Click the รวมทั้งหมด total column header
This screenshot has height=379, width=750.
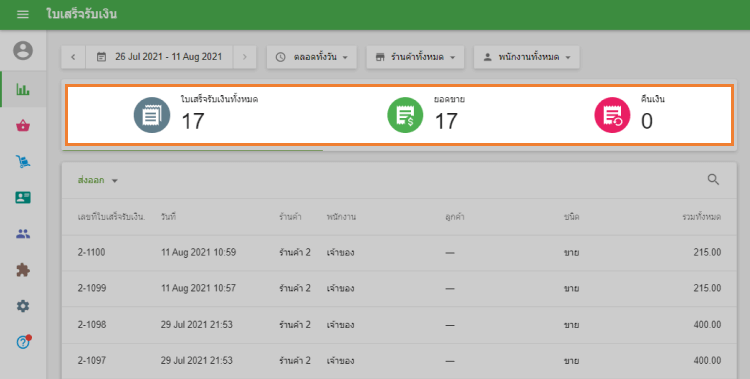coord(702,217)
